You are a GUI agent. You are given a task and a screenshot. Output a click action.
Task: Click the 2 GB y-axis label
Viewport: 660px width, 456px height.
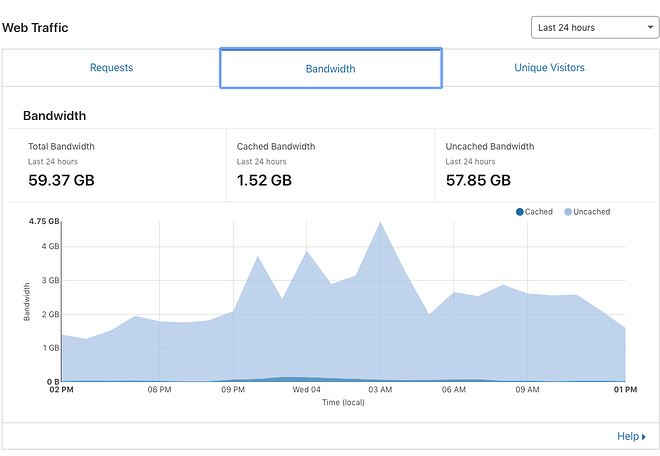(50, 314)
